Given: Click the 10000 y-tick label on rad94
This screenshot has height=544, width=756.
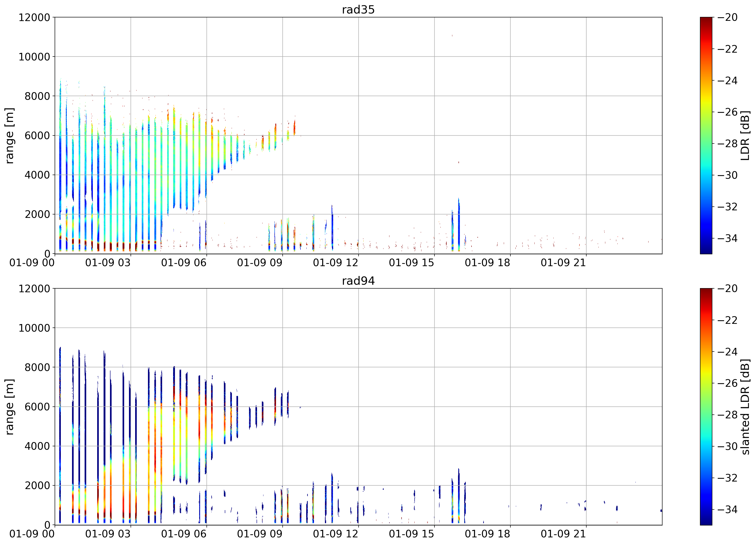Looking at the screenshot, I should [x=34, y=328].
